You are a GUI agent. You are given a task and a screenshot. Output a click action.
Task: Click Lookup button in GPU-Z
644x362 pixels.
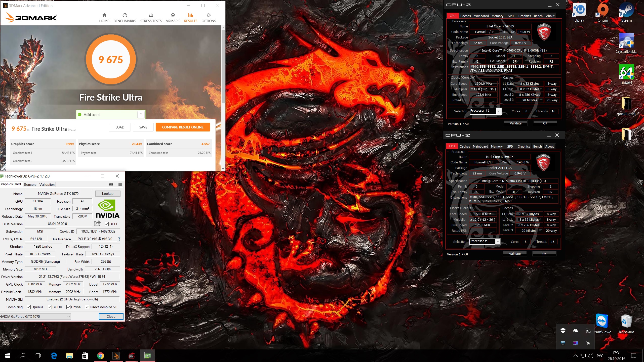(x=108, y=194)
